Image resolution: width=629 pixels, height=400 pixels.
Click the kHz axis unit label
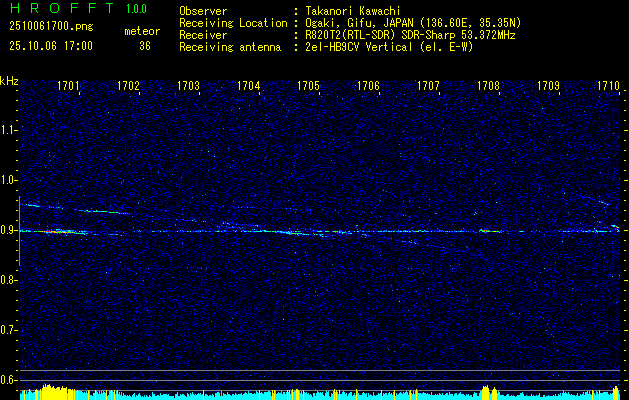9,81
